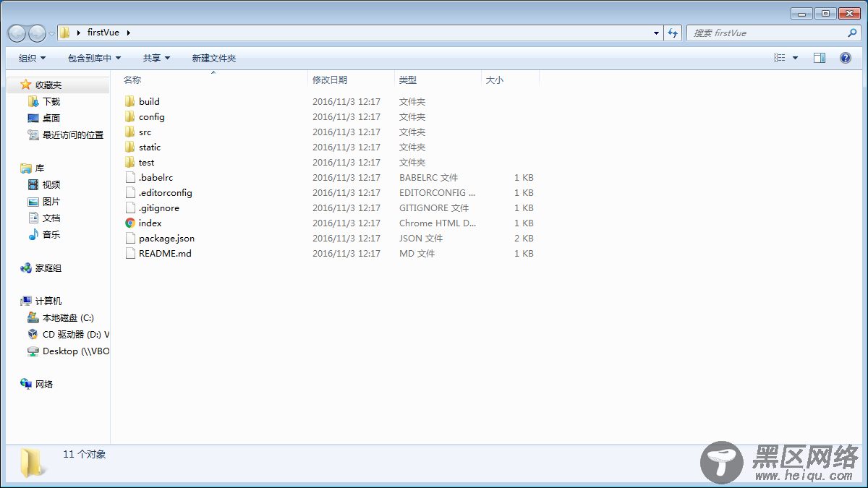Click the README.md file name
The width and height of the screenshot is (868, 488).
coord(165,254)
